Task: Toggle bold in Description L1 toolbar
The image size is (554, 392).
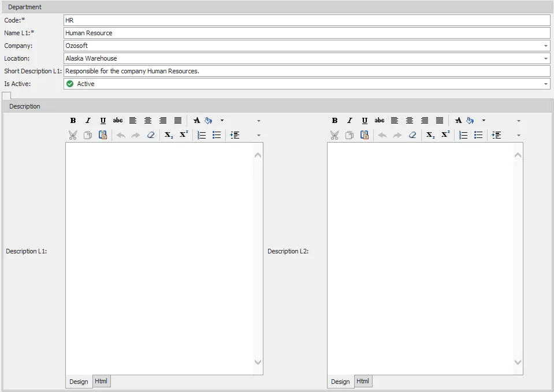Action: pos(73,121)
